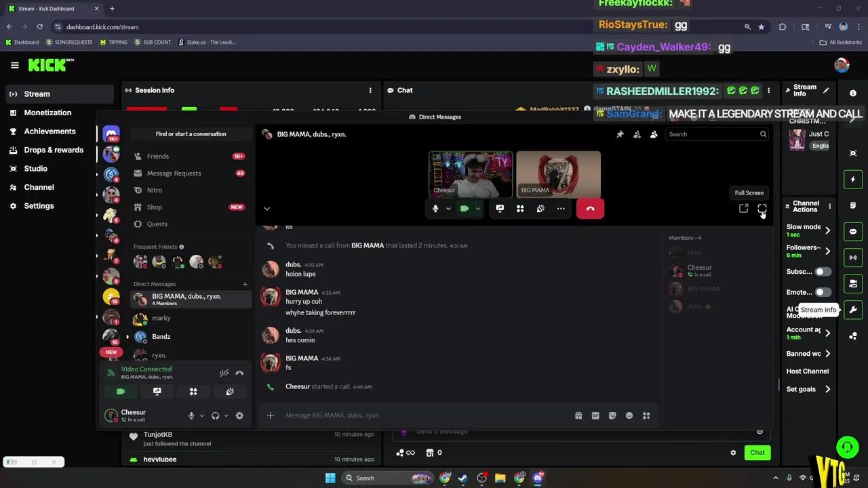Image resolution: width=868 pixels, height=488 pixels.
Task: Add friends to DM icon
Action: pyautogui.click(x=637, y=134)
